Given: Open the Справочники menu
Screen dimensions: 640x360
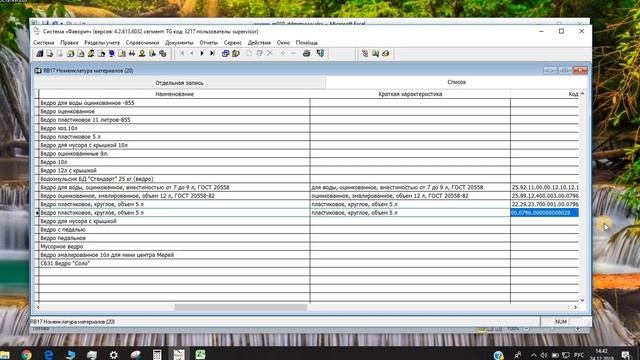Looking at the screenshot, I should click(142, 42).
